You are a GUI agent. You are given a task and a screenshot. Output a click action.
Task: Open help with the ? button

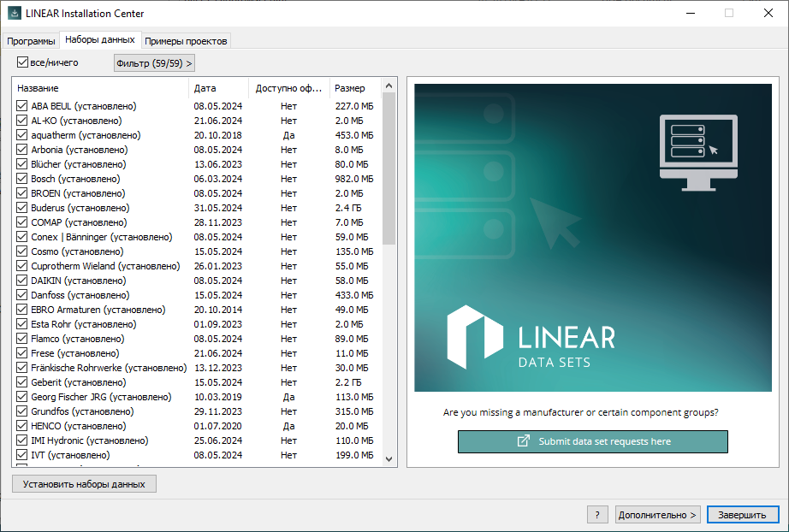597,515
